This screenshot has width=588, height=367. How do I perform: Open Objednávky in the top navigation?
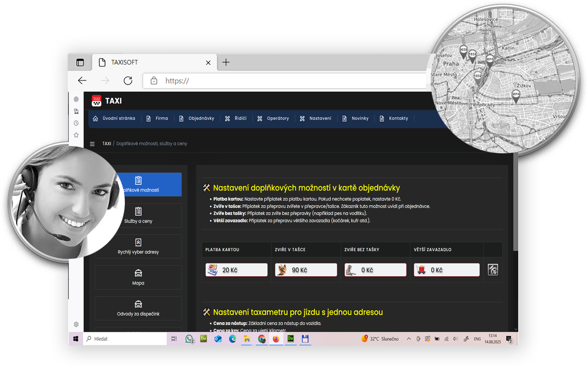click(x=197, y=118)
